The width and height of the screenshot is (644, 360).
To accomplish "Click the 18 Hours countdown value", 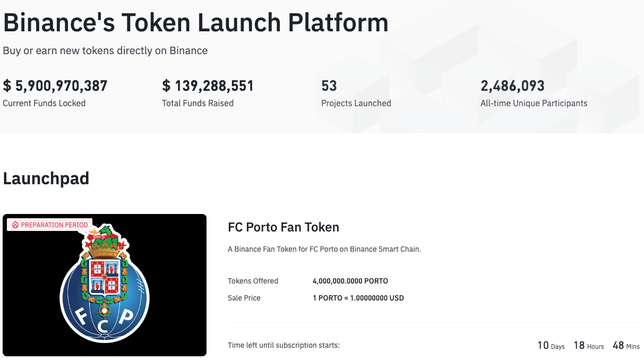I will [588, 346].
